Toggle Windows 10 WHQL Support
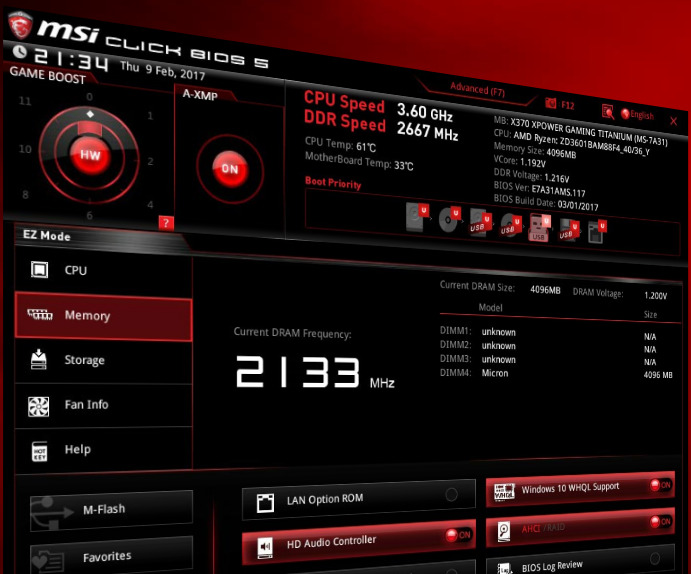 (659, 485)
